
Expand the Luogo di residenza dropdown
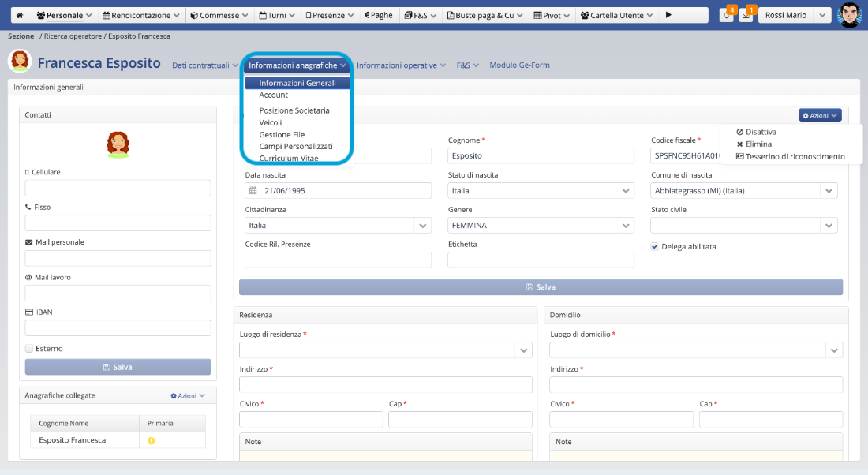523,350
